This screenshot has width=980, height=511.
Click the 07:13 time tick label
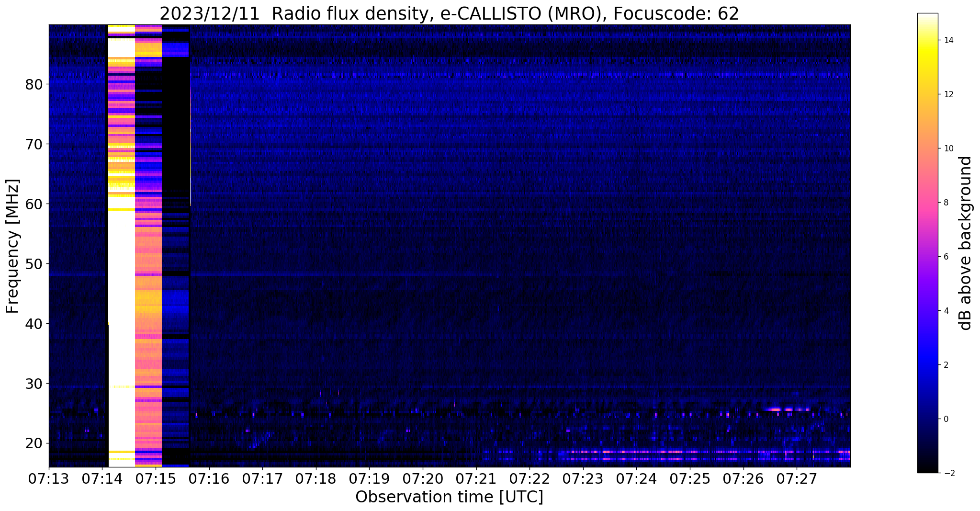pos(49,479)
